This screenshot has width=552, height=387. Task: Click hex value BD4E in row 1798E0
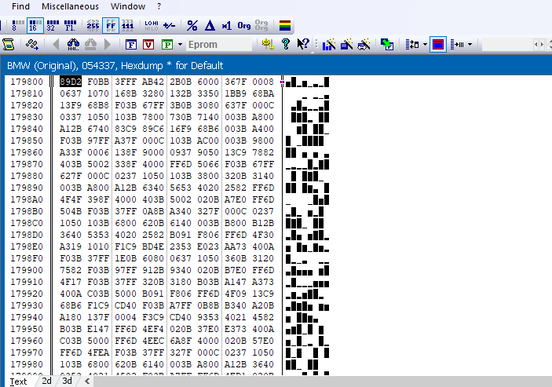[153, 247]
